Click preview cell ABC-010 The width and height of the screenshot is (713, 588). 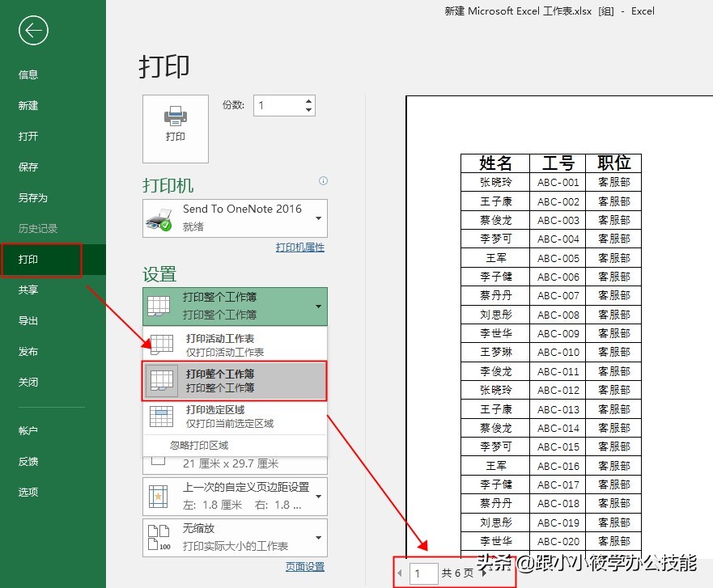pos(558,353)
